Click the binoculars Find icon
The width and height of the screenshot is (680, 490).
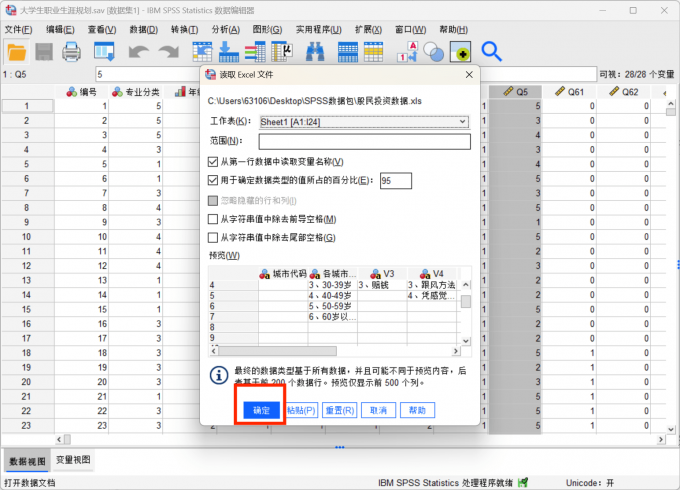point(315,52)
